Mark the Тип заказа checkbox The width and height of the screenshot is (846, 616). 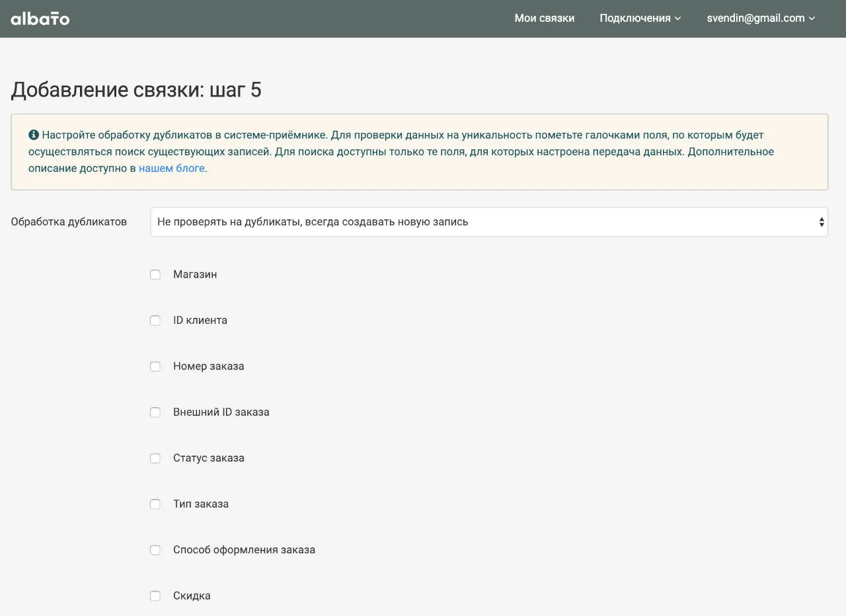pyautogui.click(x=155, y=504)
